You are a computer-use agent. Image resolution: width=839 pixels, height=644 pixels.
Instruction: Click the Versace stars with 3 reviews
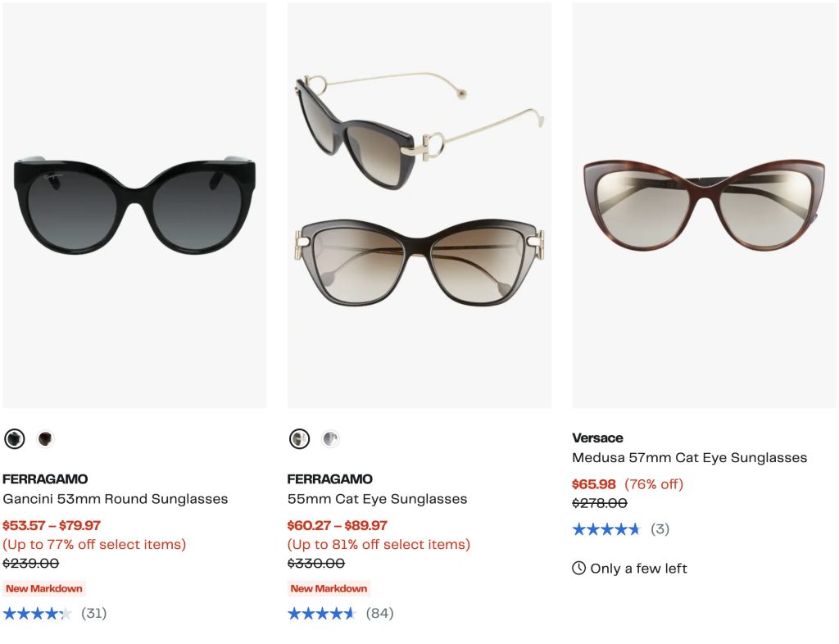pyautogui.click(x=606, y=529)
